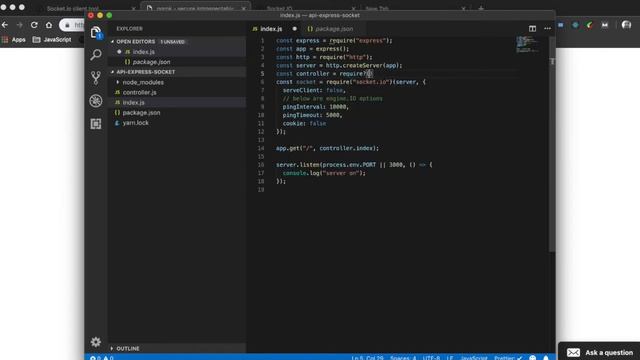Collapse the API-EXPRESS-SOCKET folder section
Image resolution: width=640 pixels, height=360 pixels.
[x=112, y=72]
